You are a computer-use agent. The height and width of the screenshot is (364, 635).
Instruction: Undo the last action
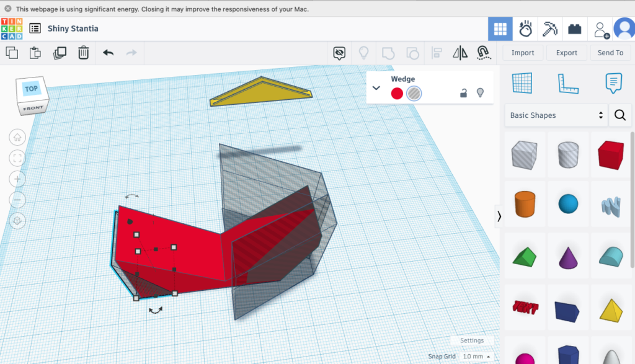[109, 53]
